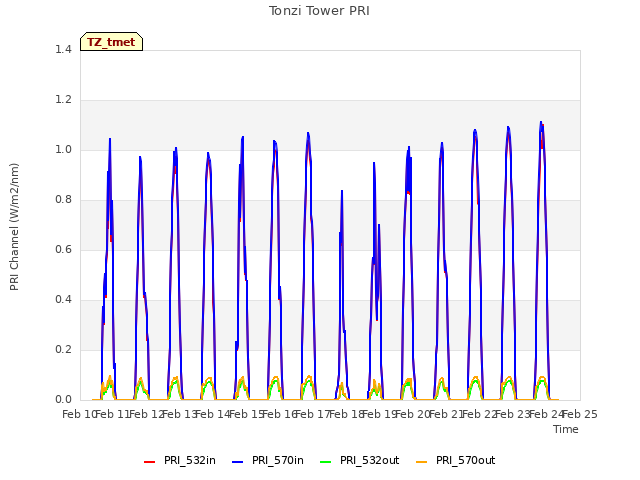
Task: Click the green PRI_532out legend swatch
Action: click(x=326, y=462)
